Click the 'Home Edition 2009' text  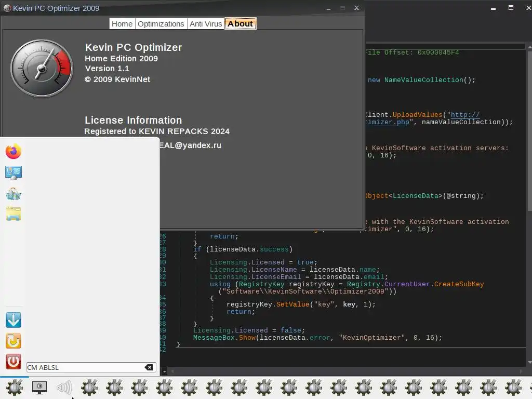(x=121, y=58)
